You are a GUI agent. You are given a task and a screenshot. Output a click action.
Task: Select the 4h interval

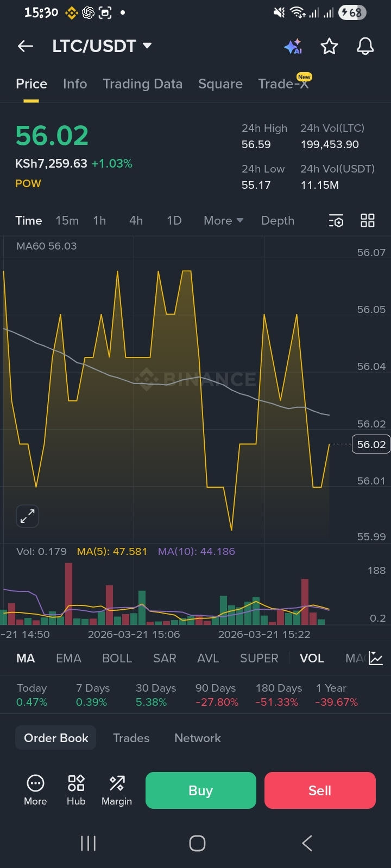pyautogui.click(x=136, y=221)
